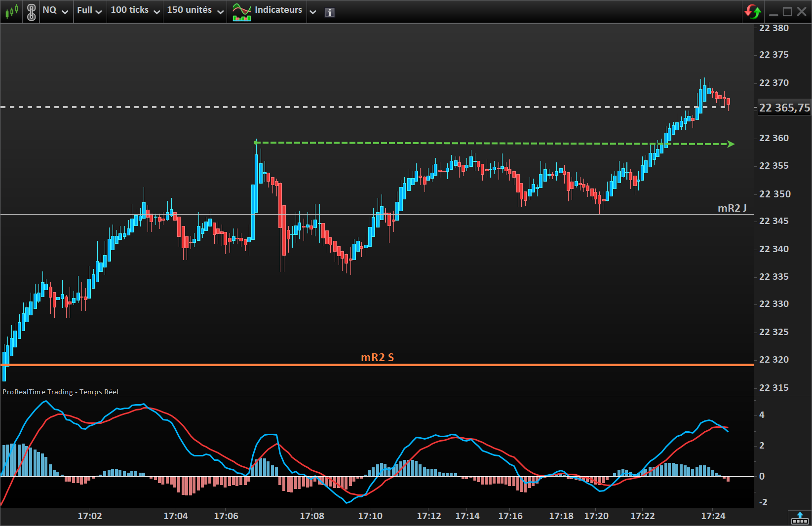Minimize the chart window
The image size is (812, 526).
tap(773, 12)
